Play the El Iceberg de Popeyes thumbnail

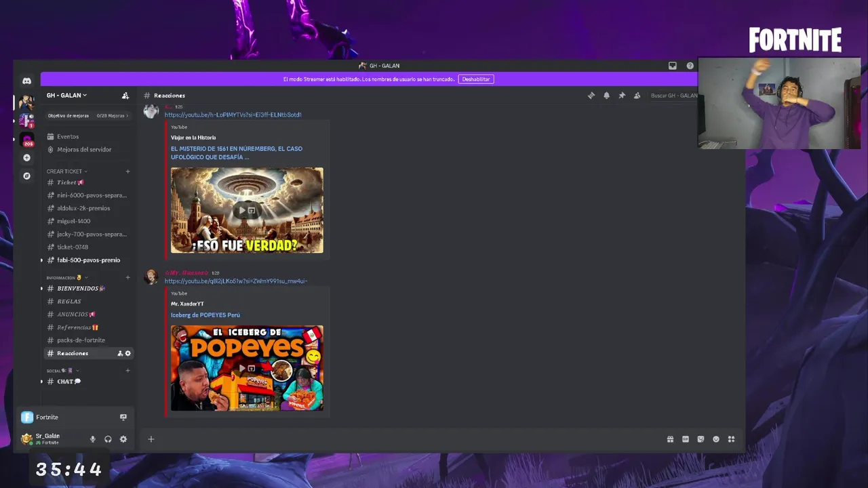point(247,368)
